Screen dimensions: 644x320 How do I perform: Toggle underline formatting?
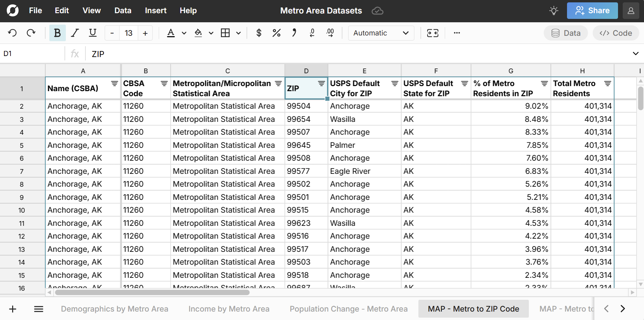tap(92, 33)
